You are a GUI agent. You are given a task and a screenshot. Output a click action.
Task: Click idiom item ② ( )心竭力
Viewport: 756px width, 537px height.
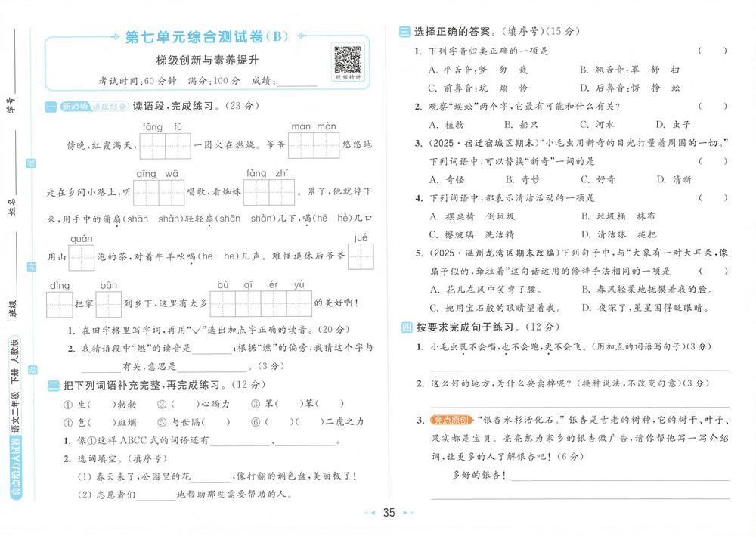194,404
